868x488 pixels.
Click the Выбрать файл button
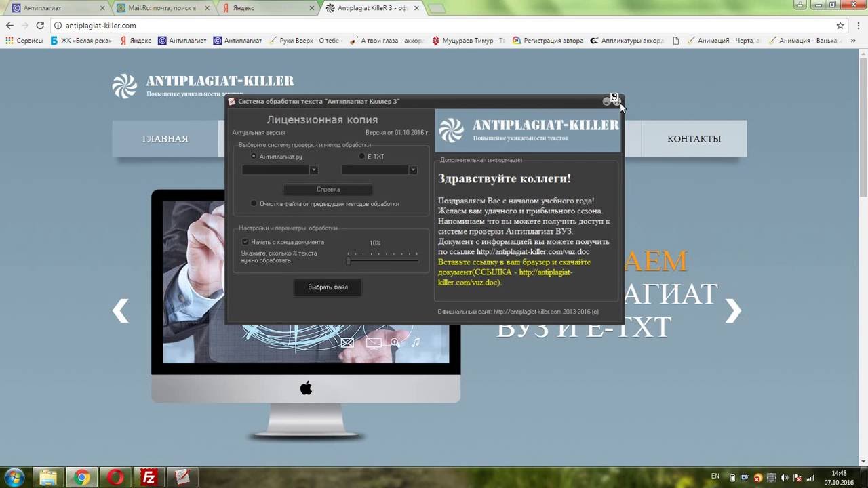tap(328, 287)
